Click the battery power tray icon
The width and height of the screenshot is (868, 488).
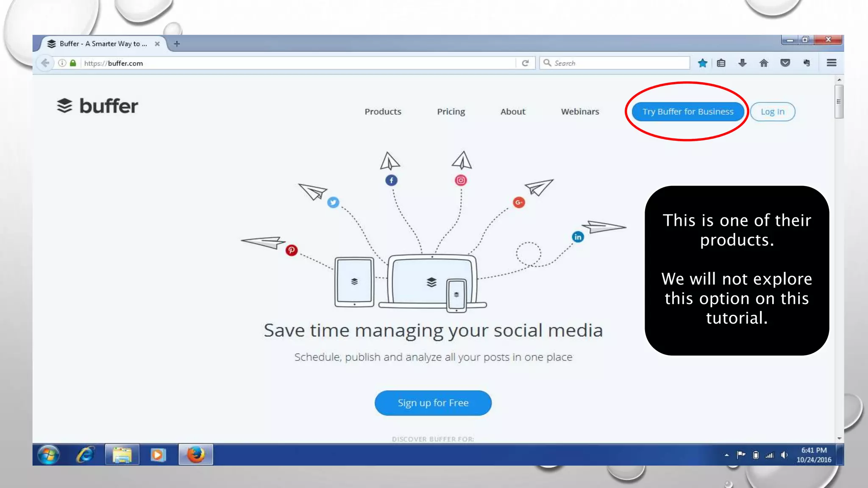(x=756, y=455)
